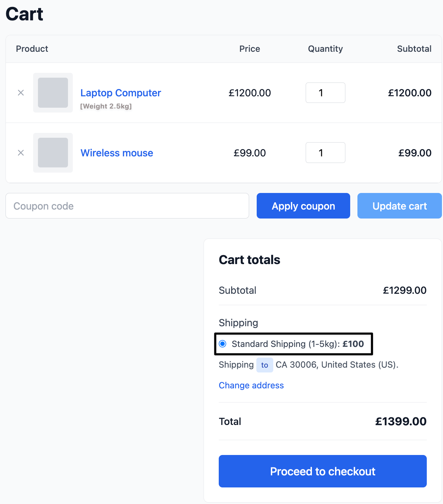This screenshot has width=443, height=504.
Task: Proceed to checkout with the blue button
Action: point(323,471)
